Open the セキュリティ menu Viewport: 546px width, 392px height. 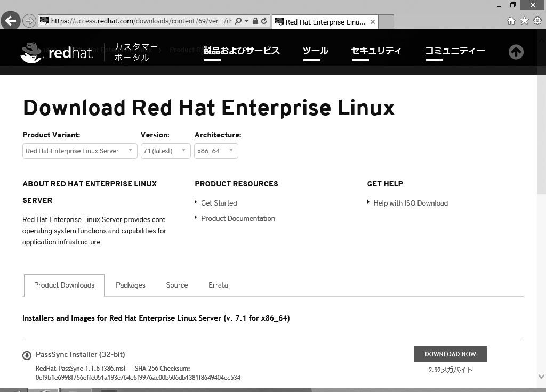point(376,51)
